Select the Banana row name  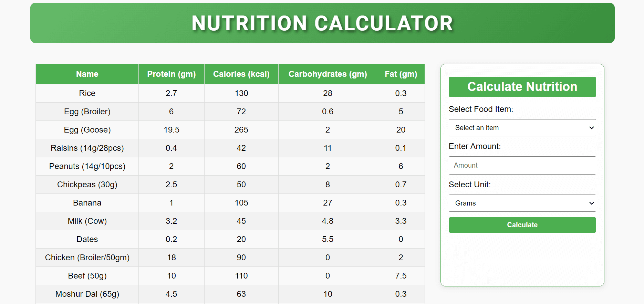pyautogui.click(x=87, y=203)
